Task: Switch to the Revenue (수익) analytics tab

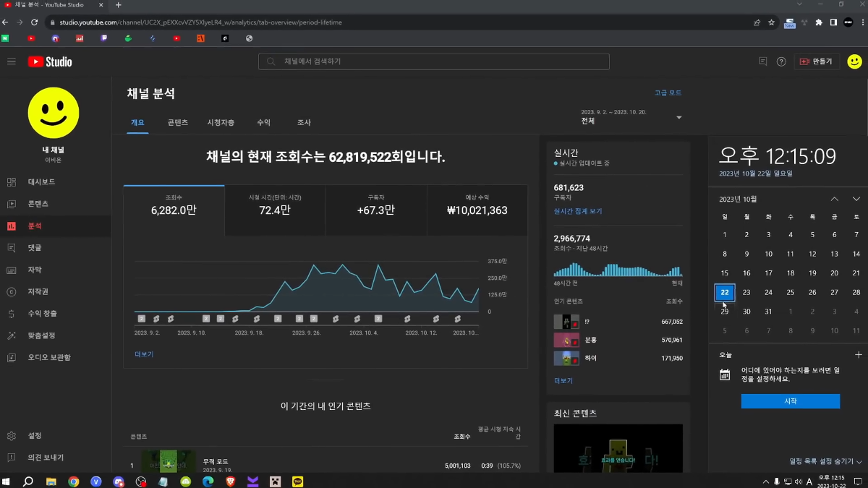Action: (x=263, y=123)
